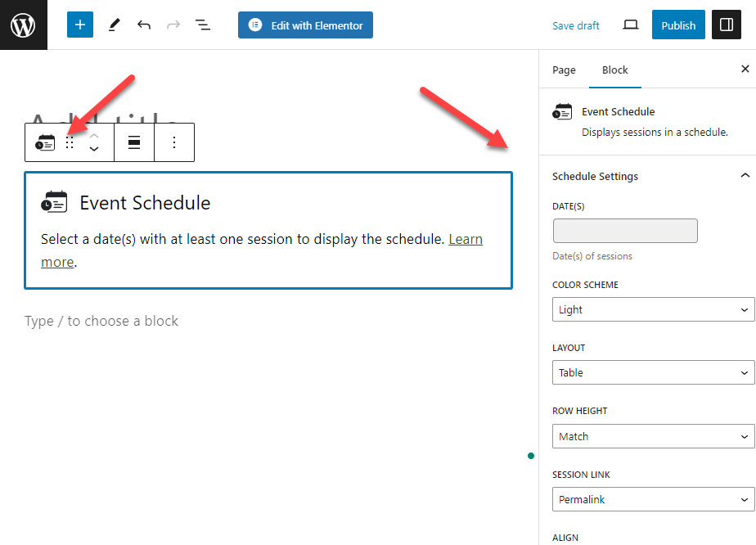The height and width of the screenshot is (545, 756).
Task: Open the block inserter plus button
Action: click(x=80, y=25)
